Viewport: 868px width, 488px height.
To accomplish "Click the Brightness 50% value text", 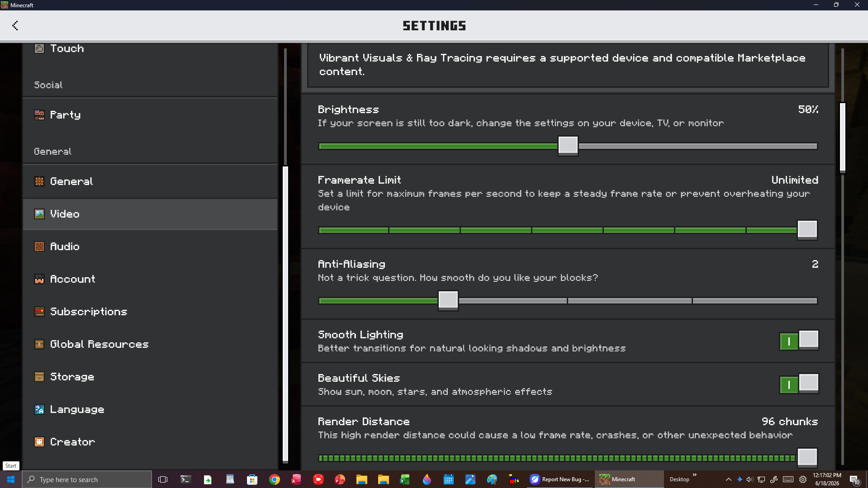I will [808, 109].
